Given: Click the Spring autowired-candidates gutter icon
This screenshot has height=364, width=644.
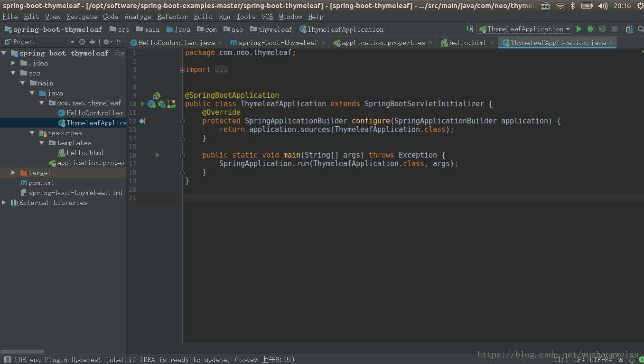Looking at the screenshot, I should 162,104.
